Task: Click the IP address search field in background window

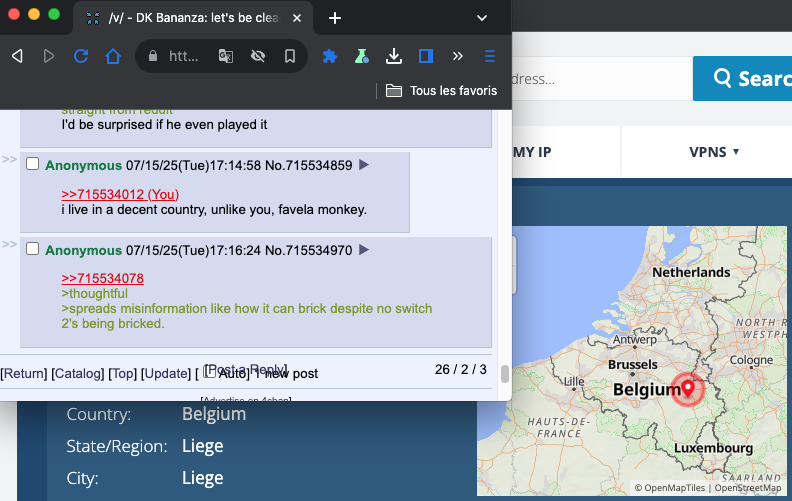Action: (x=602, y=79)
